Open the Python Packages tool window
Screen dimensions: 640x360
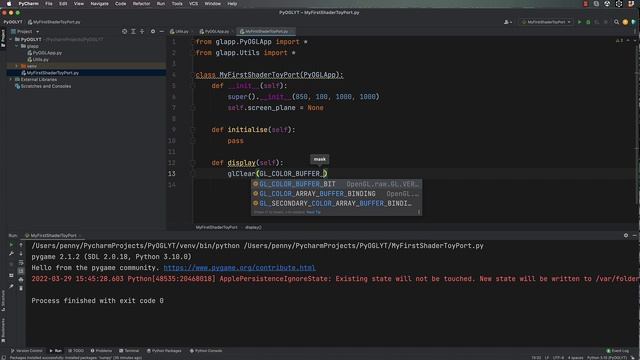164,351
